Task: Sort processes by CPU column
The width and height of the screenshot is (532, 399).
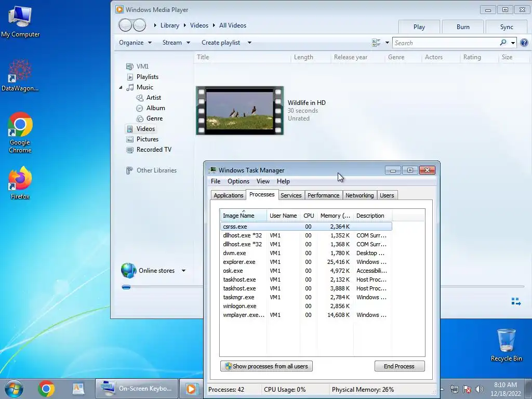Action: tap(309, 216)
